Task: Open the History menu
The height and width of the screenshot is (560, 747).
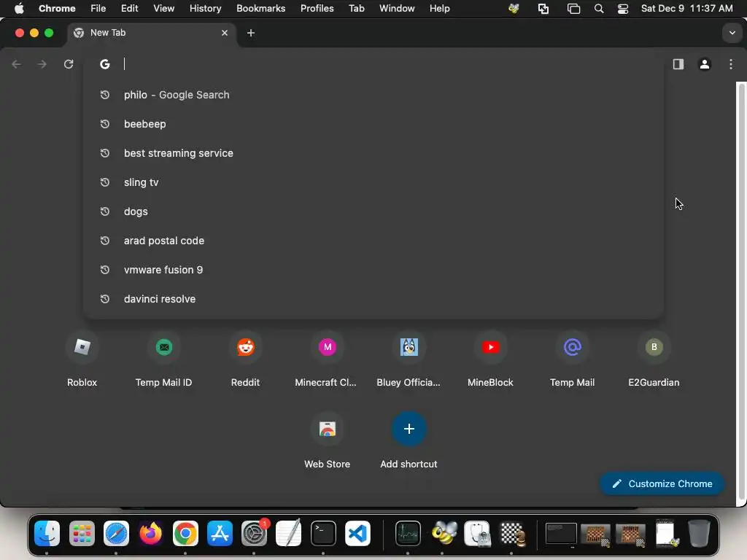Action: [205, 9]
